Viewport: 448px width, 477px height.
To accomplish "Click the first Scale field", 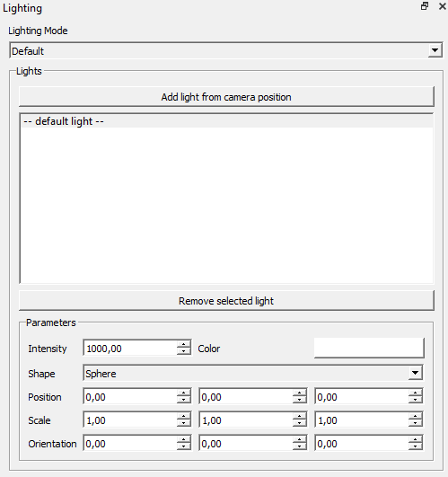I will tap(130, 420).
